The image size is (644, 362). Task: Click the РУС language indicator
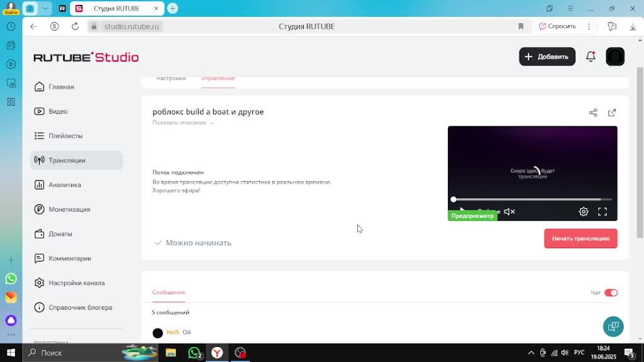pos(579,353)
